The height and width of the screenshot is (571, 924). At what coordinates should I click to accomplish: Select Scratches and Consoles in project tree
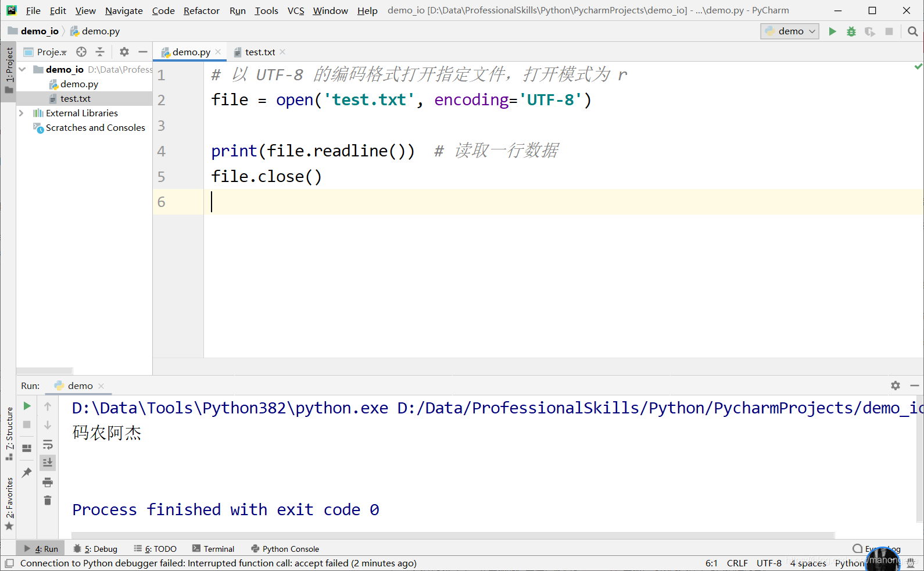(x=95, y=127)
